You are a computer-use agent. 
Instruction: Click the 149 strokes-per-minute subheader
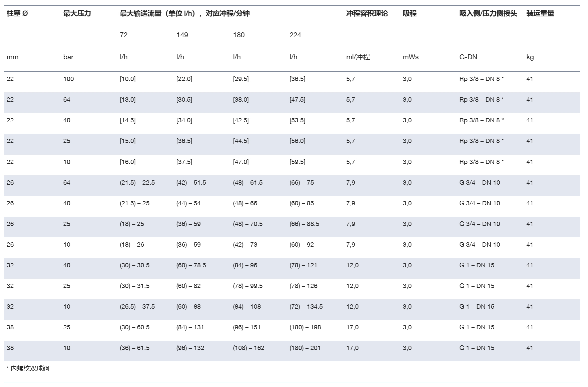(x=182, y=35)
